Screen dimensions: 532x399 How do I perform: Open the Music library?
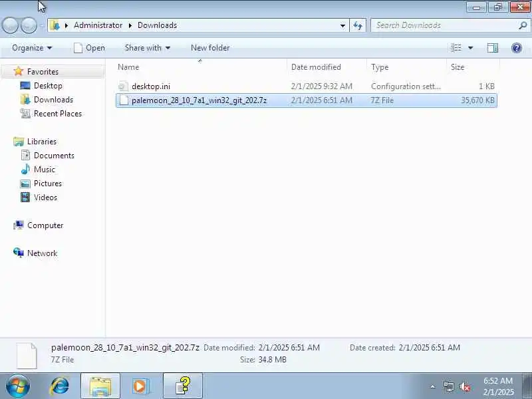coord(45,170)
